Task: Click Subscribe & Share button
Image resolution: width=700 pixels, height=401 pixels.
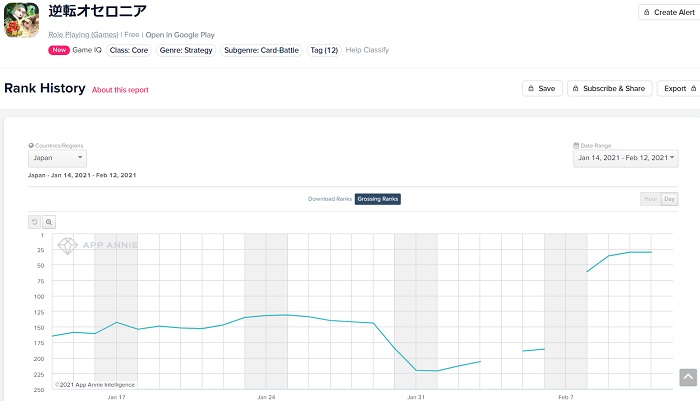Action: [609, 88]
